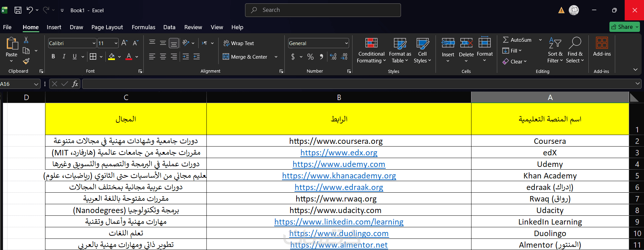Select column B header
This screenshot has width=644, height=250.
(339, 97)
